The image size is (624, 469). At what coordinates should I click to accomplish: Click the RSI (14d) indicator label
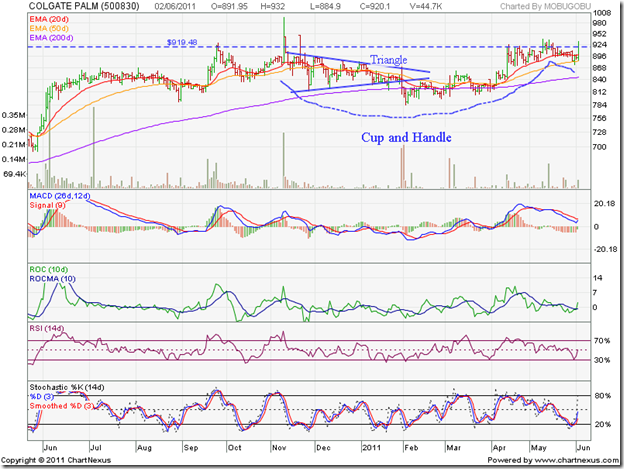coord(47,328)
